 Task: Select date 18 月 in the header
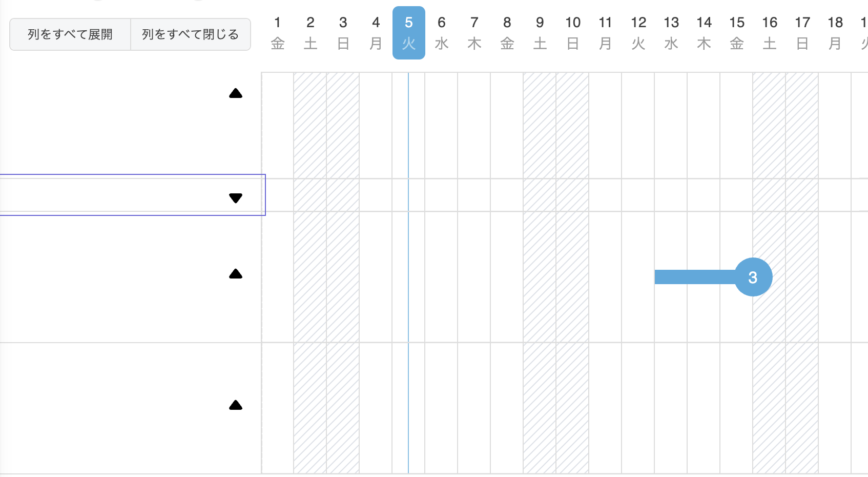835,33
